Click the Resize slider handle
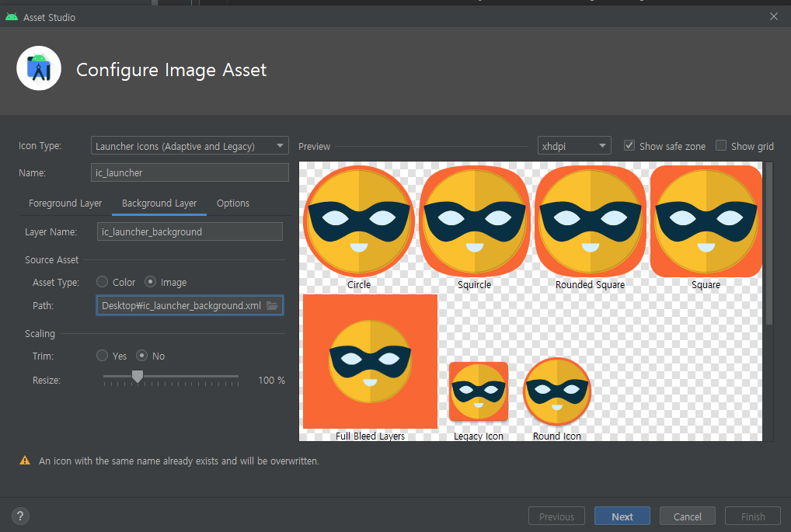 pos(138,376)
